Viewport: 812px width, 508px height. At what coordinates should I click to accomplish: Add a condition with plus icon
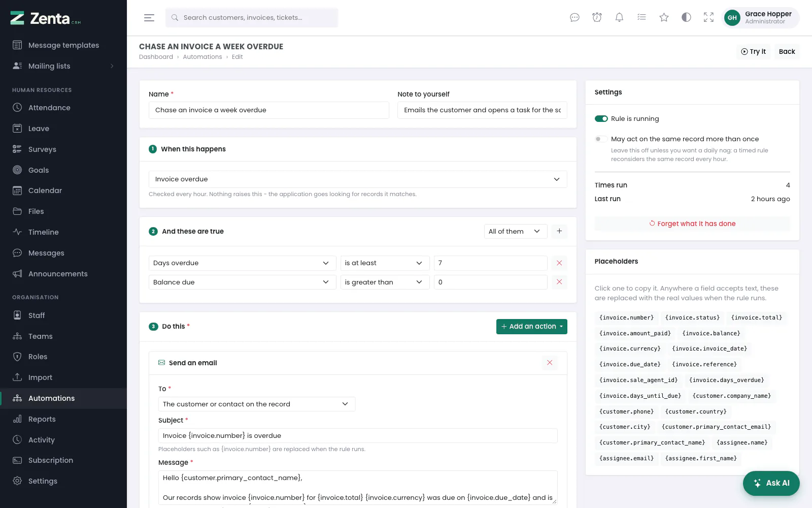click(x=559, y=231)
